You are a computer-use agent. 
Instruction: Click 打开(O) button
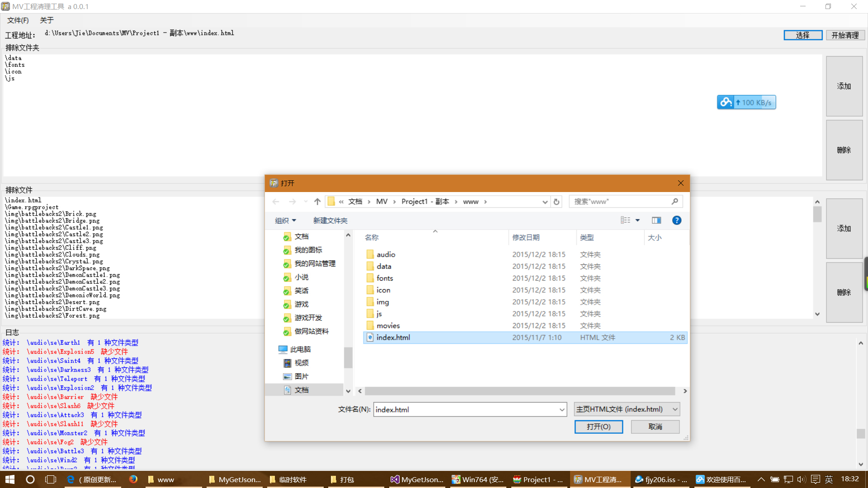click(599, 427)
